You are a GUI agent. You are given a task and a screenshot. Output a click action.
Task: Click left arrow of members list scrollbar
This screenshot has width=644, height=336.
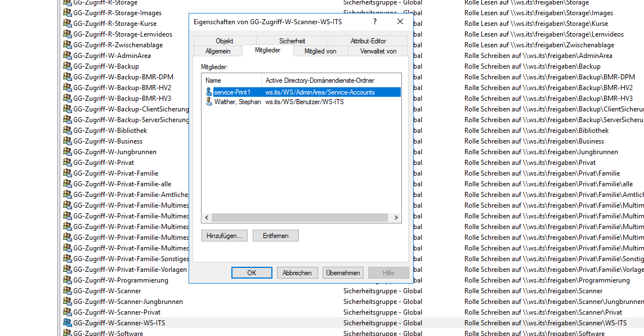pyautogui.click(x=207, y=217)
